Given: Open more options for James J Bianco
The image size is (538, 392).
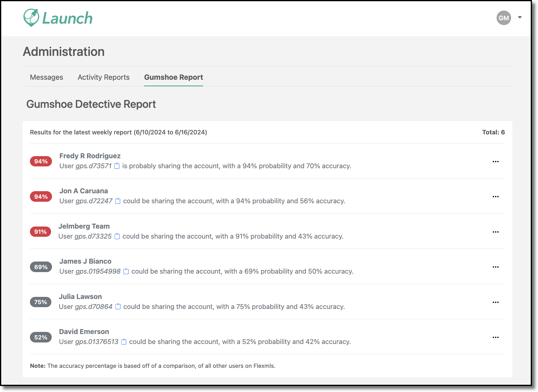Looking at the screenshot, I should pos(496,267).
